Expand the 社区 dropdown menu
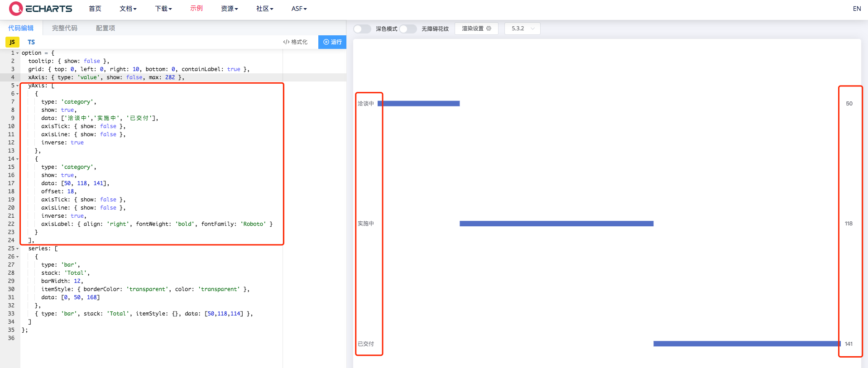 click(265, 9)
